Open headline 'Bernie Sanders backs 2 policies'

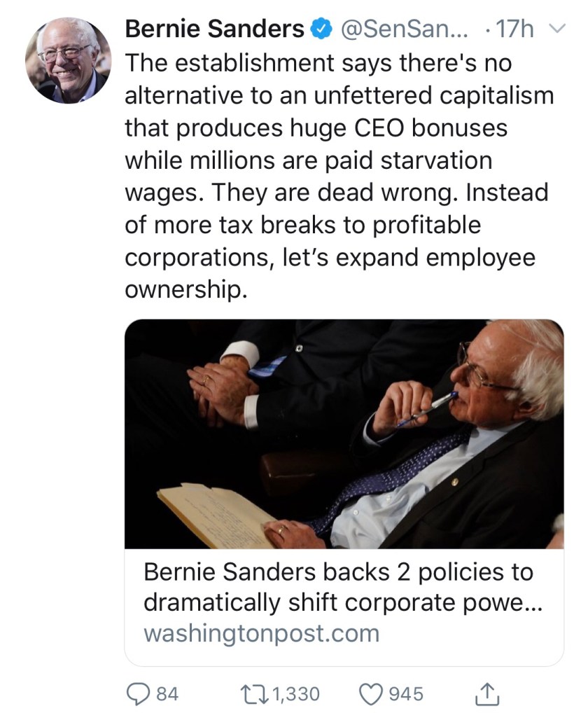click(339, 572)
